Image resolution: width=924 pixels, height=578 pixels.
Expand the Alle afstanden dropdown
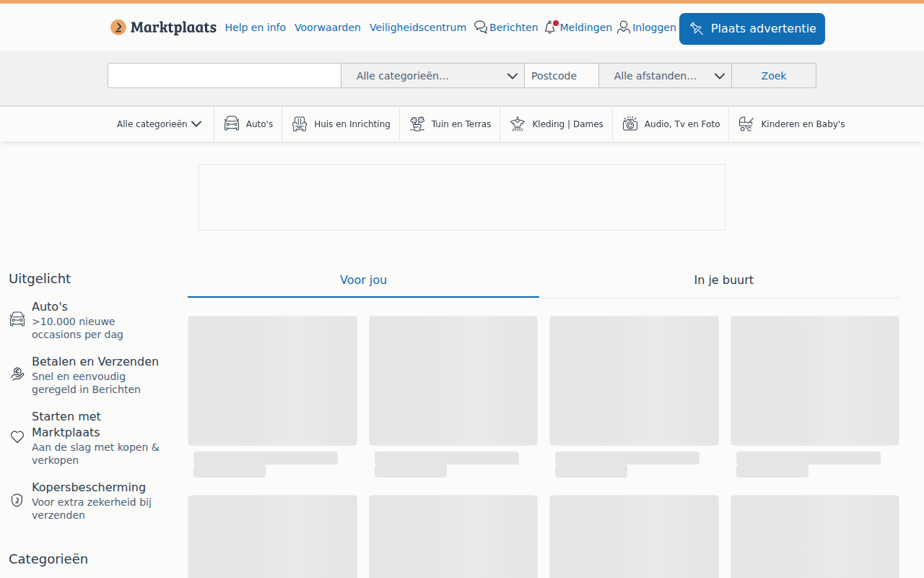[x=666, y=76]
